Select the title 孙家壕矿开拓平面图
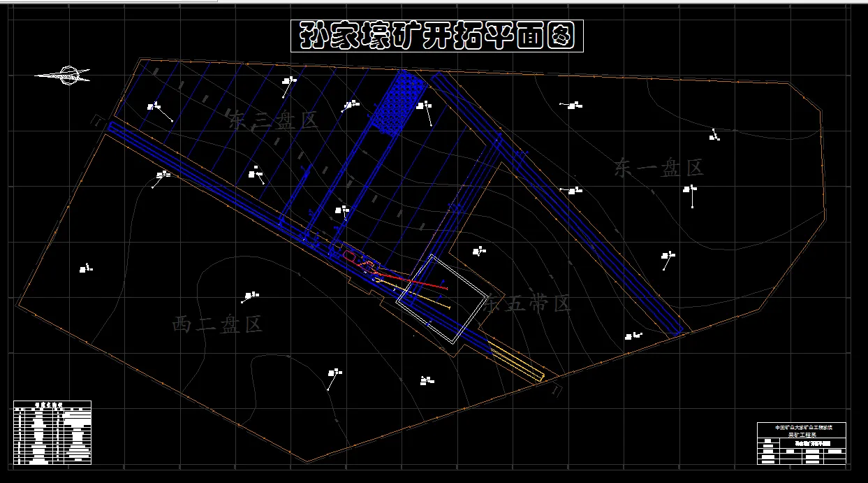868x483 pixels. tap(436, 36)
